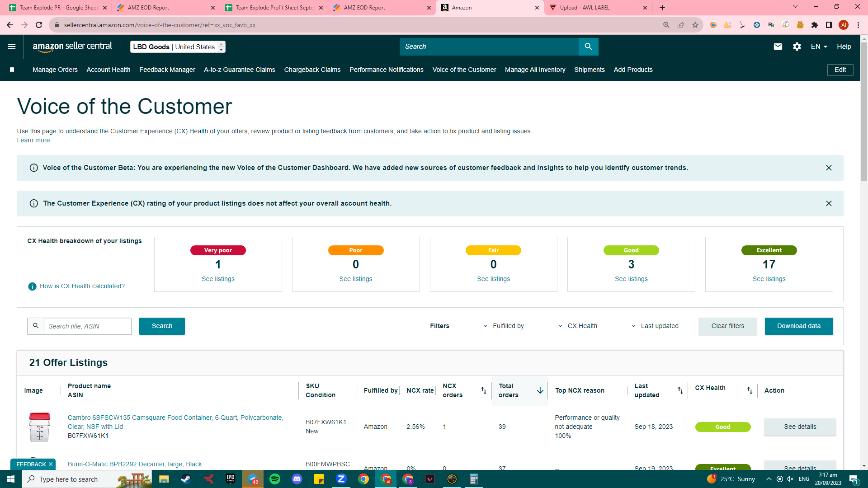The height and width of the screenshot is (488, 868).
Task: Open A-to-z Guarantee Claims menu item
Action: tap(240, 70)
